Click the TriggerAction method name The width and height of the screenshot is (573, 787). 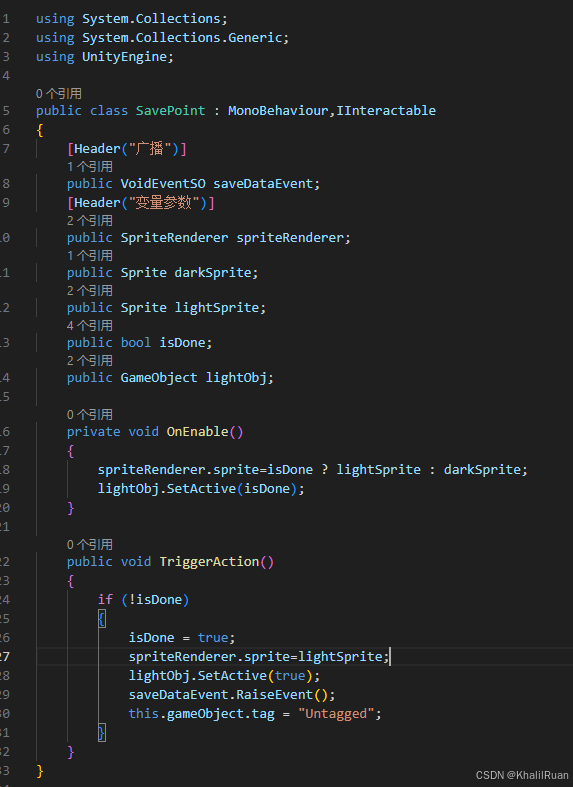coord(209,562)
